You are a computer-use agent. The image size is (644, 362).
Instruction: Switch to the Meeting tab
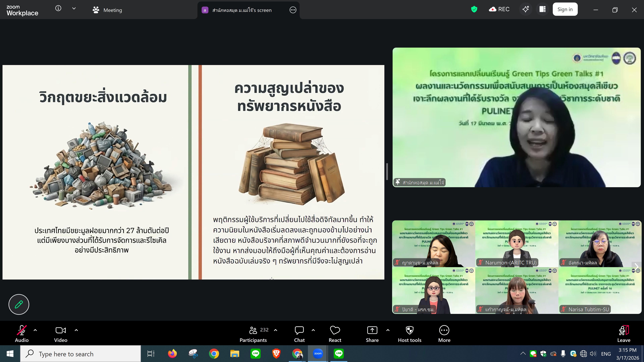point(108,10)
